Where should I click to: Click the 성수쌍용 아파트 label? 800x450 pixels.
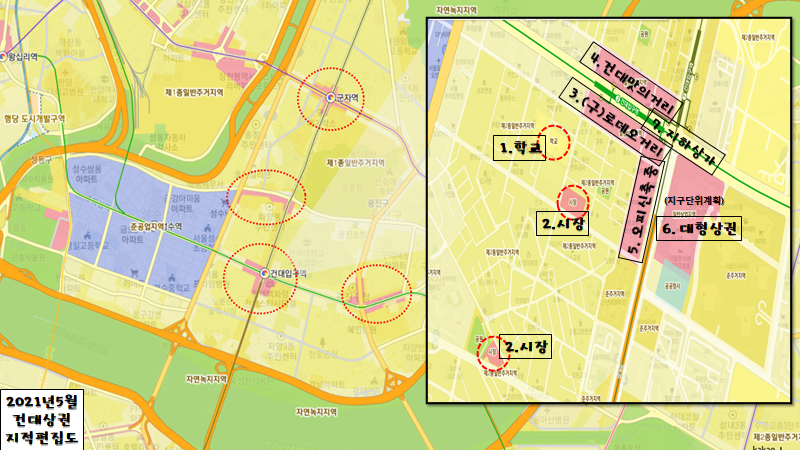click(x=89, y=173)
